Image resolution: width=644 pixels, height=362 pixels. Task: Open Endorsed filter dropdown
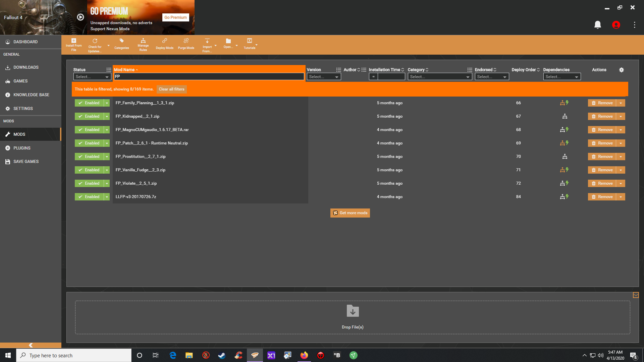coord(492,77)
